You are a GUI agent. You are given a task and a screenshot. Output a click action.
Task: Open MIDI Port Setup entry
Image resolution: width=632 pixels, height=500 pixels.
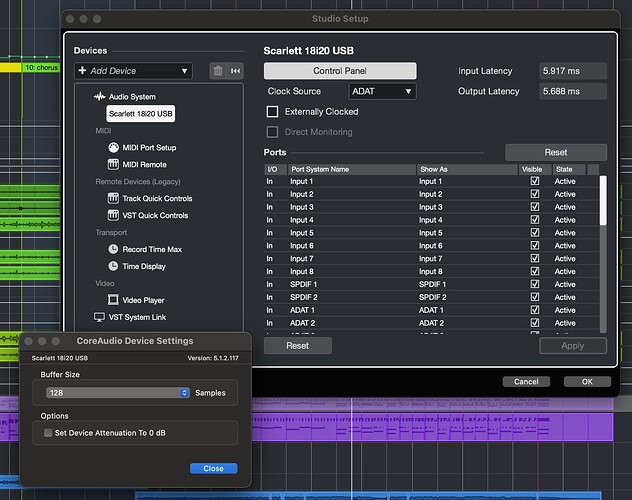coord(149,147)
